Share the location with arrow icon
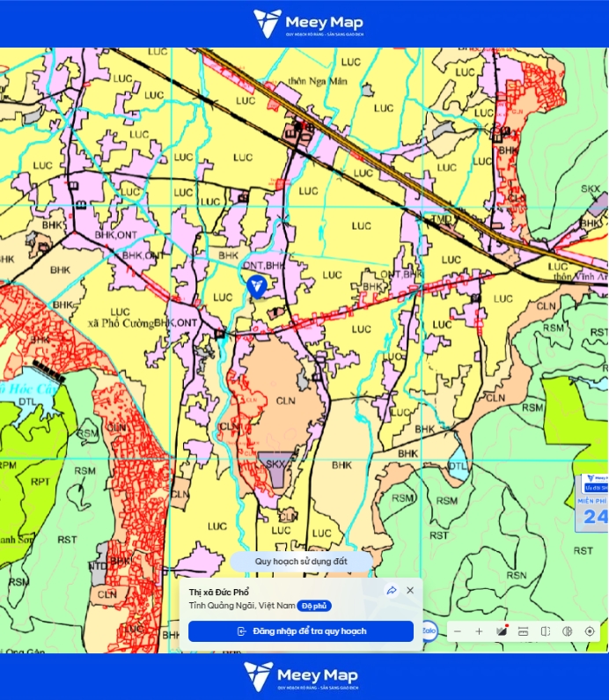 click(x=392, y=590)
